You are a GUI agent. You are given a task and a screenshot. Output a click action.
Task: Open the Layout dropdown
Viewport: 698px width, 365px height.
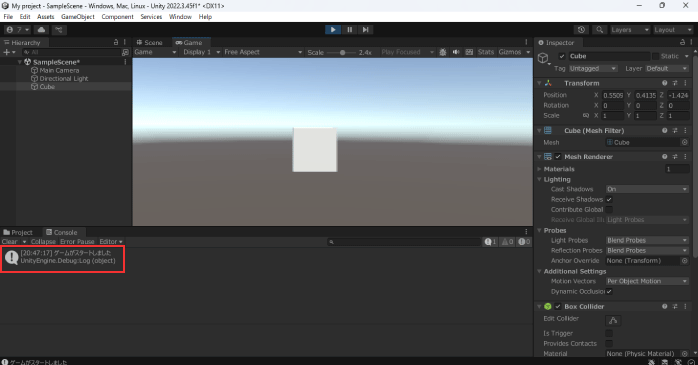(673, 29)
